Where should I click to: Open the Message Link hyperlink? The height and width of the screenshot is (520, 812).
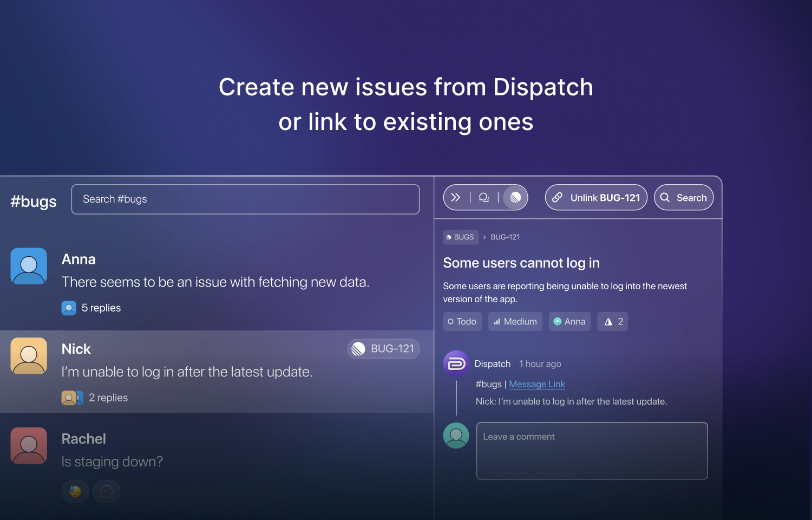click(x=537, y=384)
